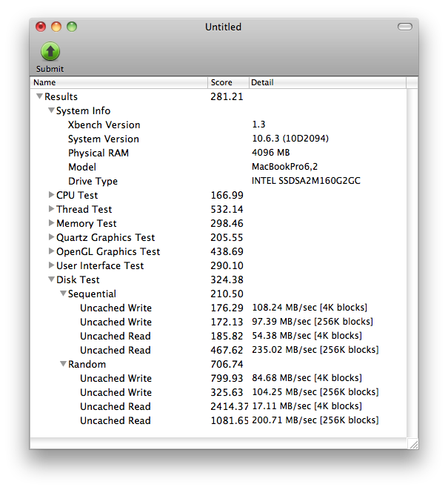
Task: Click the INTEL SSDSA2M160G2GC drive value
Action: [x=306, y=181]
